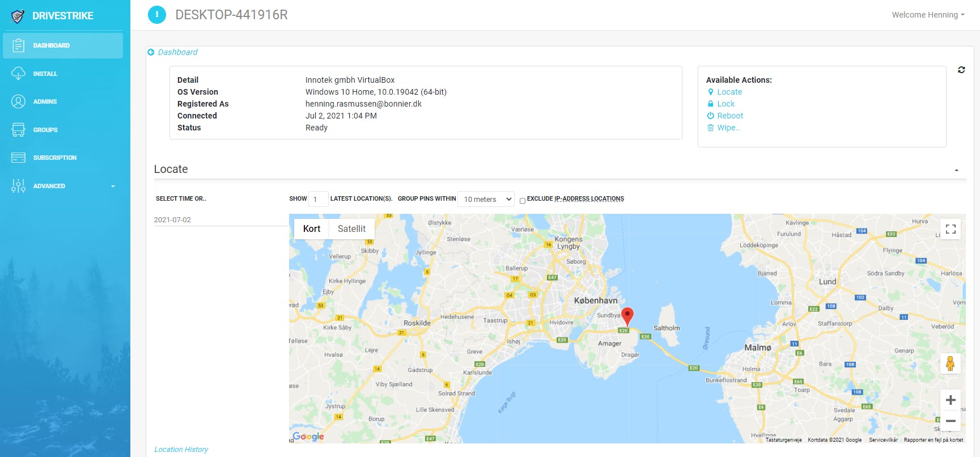Click the Malmö label on the map

[x=757, y=348]
